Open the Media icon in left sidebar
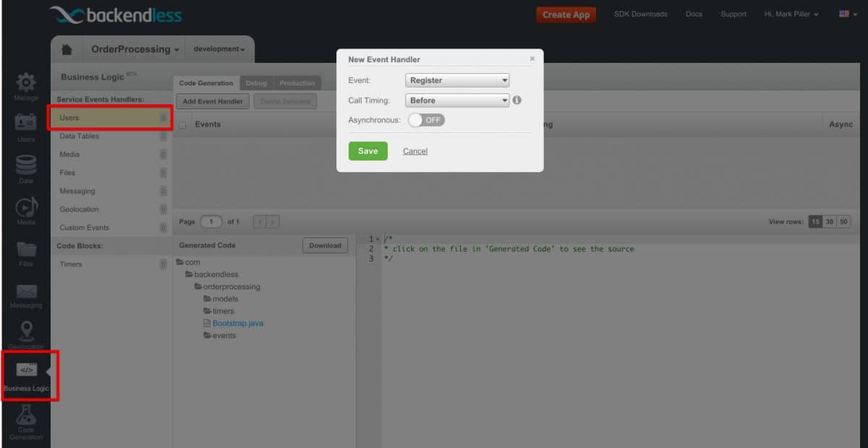This screenshot has height=448, width=868. tap(26, 207)
